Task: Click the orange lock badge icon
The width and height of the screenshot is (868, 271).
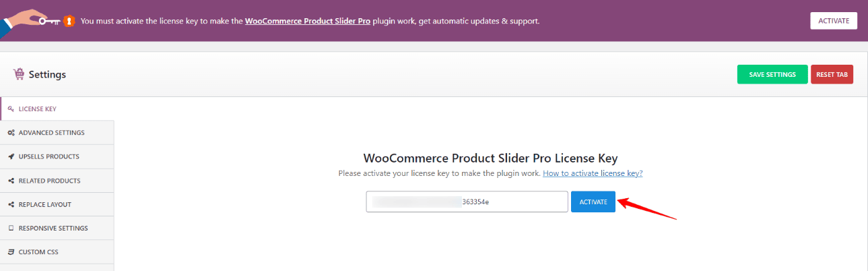Action: point(69,21)
